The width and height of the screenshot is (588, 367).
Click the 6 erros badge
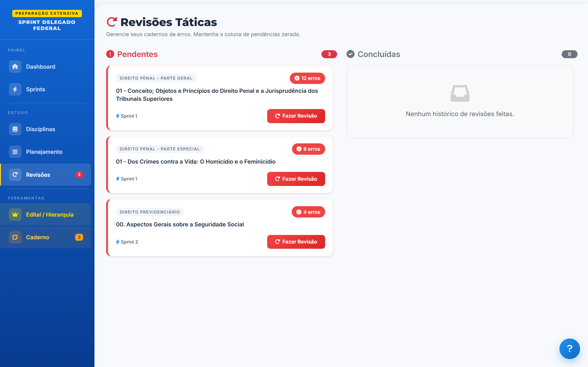click(x=309, y=149)
